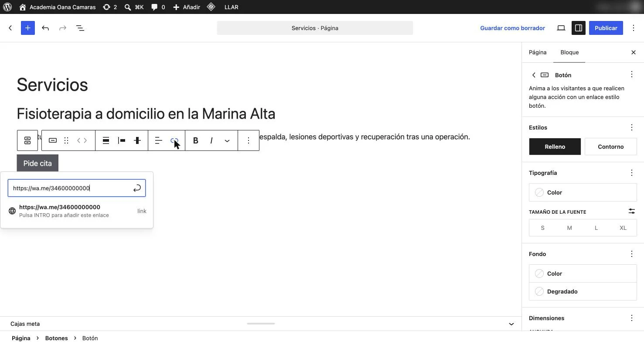Grab the block drag handle
Image resolution: width=644 pixels, height=345 pixels.
[66, 140]
